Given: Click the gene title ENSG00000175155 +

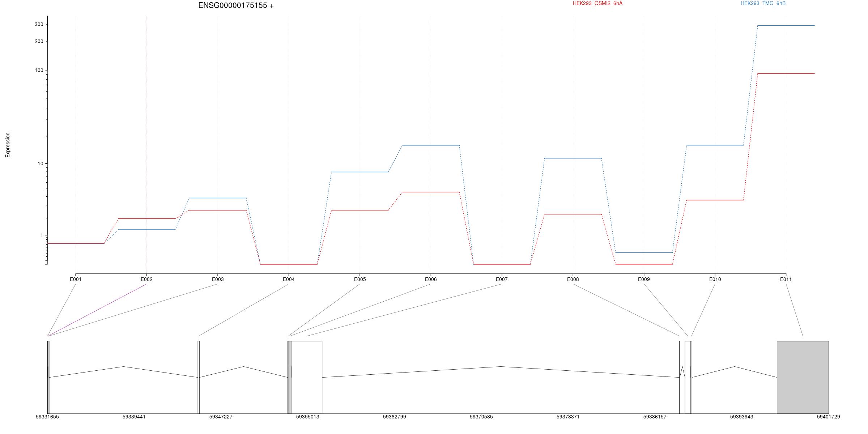Looking at the screenshot, I should [236, 5].
